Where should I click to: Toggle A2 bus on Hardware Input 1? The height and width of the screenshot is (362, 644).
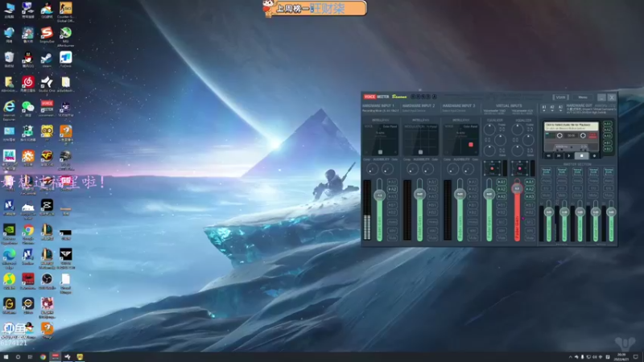(x=392, y=189)
